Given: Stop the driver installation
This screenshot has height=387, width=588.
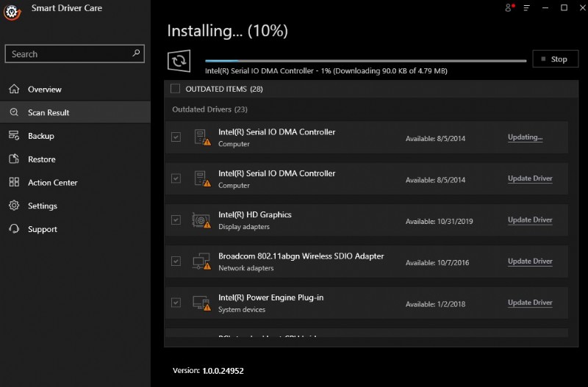Looking at the screenshot, I should tap(556, 59).
